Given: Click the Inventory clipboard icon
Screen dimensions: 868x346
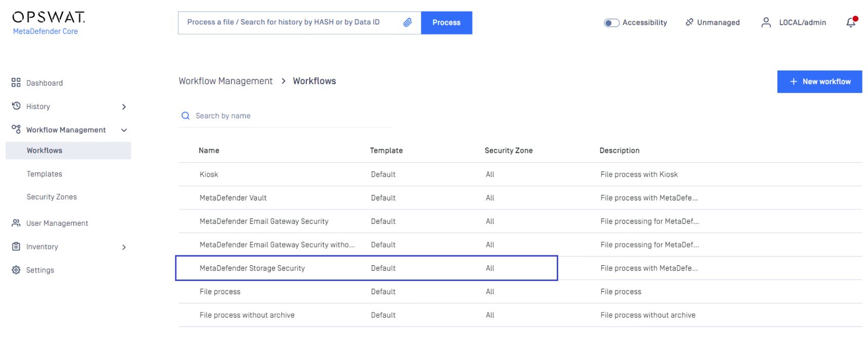Looking at the screenshot, I should click(16, 247).
